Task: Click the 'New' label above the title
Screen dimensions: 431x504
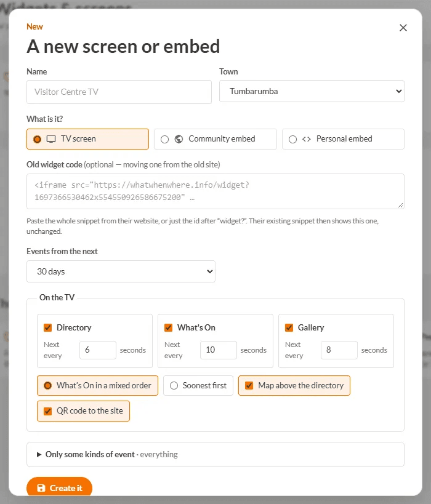Action: pos(34,26)
